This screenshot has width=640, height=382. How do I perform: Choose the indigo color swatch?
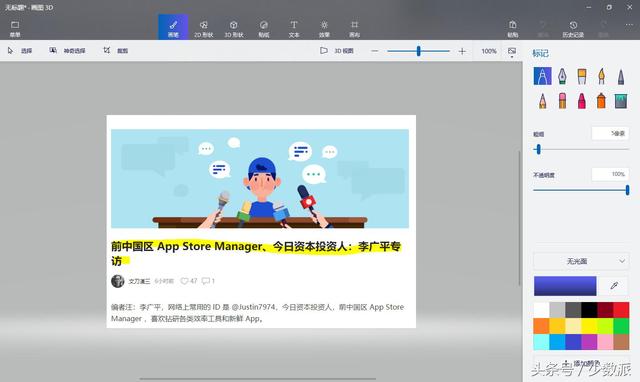(x=573, y=342)
